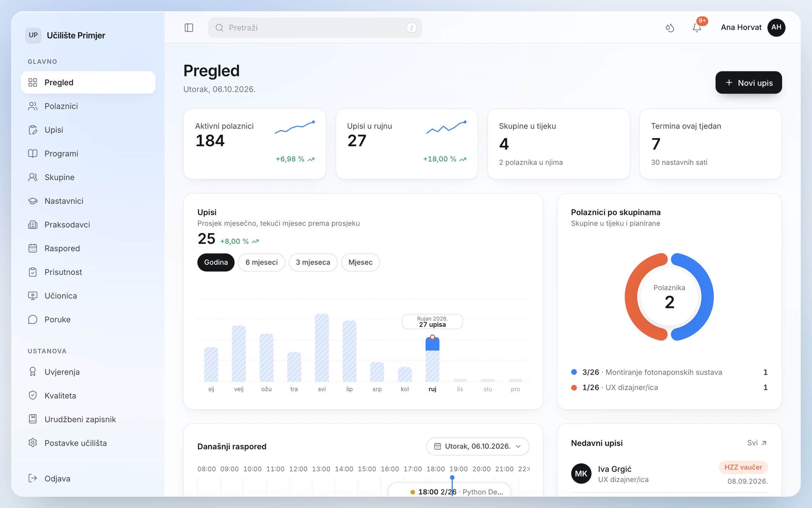The width and height of the screenshot is (812, 508).
Task: Click the Upisi u rujnu 27 card
Action: click(407, 144)
